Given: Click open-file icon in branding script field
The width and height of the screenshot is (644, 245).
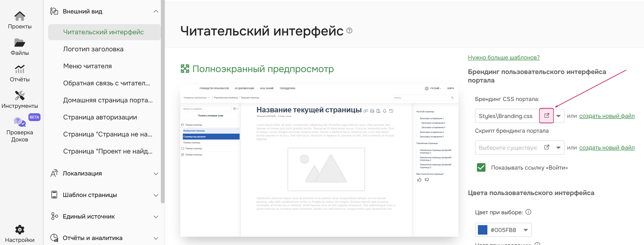Looking at the screenshot, I should point(547,147).
